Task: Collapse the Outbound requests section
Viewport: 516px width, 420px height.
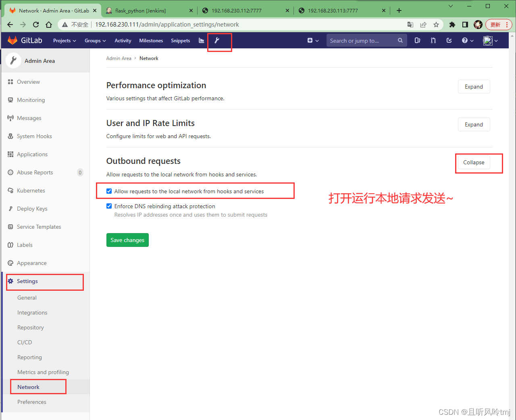Action: coord(473,162)
